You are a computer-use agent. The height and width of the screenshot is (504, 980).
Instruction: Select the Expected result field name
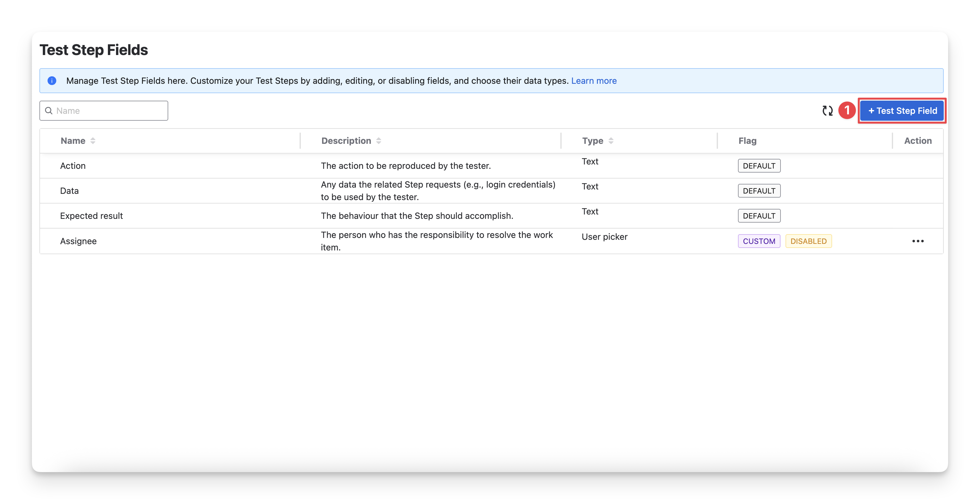91,216
